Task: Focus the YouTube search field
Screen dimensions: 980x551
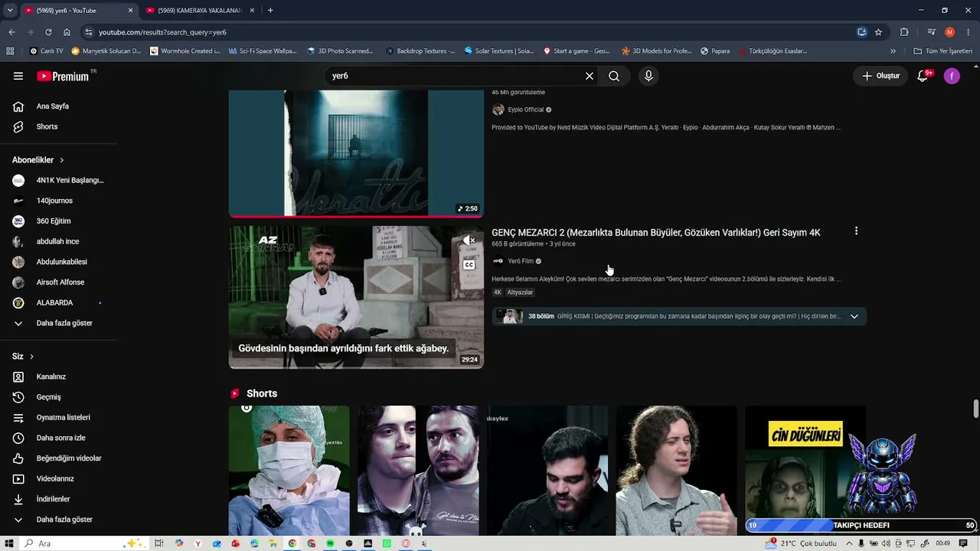Action: pyautogui.click(x=456, y=76)
